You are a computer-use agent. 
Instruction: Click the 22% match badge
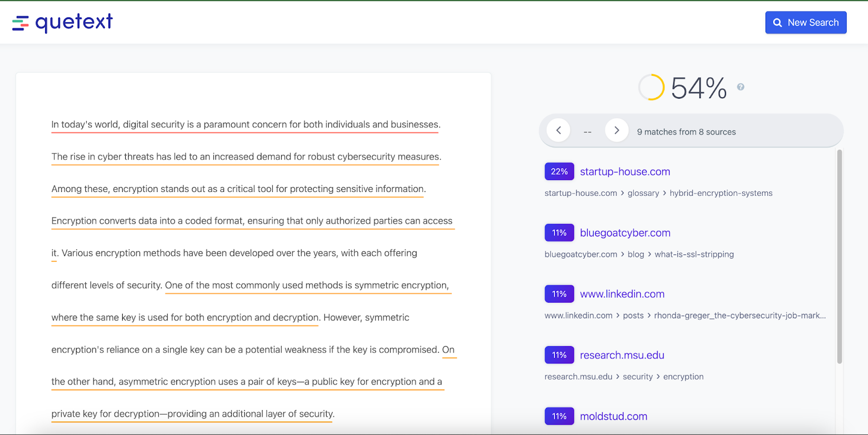click(559, 171)
